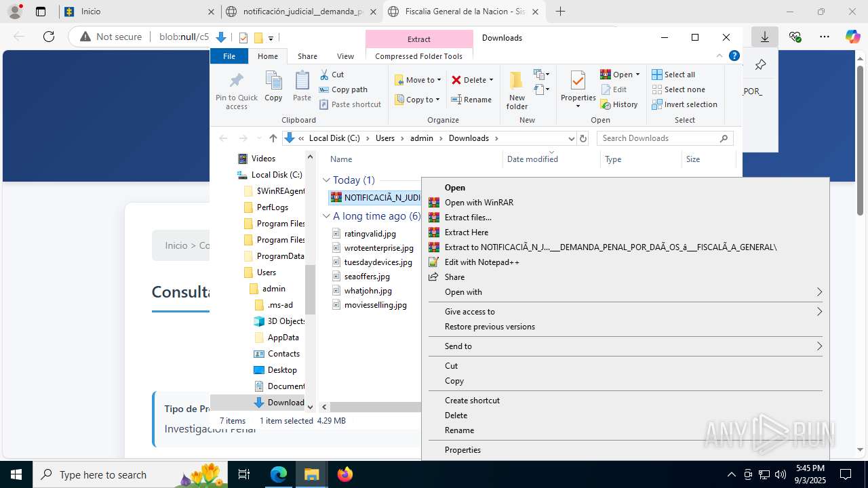The image size is (868, 488).
Task: Click Properties in context menu
Action: pos(625,450)
